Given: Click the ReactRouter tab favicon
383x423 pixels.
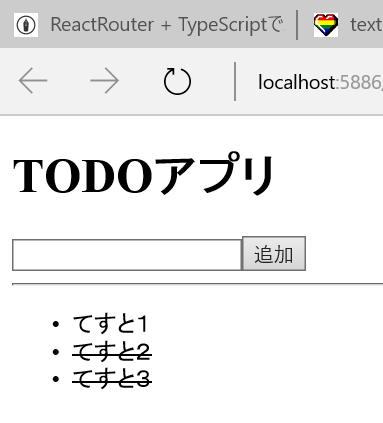Looking at the screenshot, I should [x=26, y=25].
